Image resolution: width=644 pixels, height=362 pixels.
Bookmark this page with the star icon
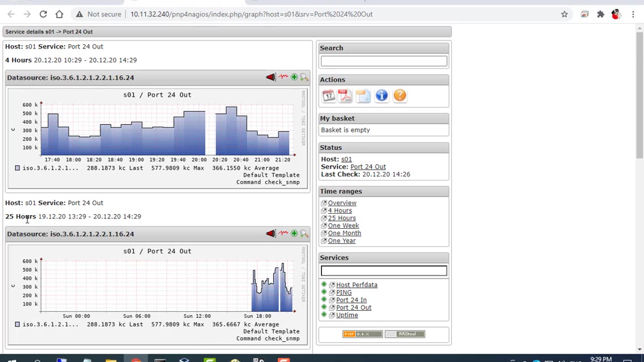(x=565, y=14)
